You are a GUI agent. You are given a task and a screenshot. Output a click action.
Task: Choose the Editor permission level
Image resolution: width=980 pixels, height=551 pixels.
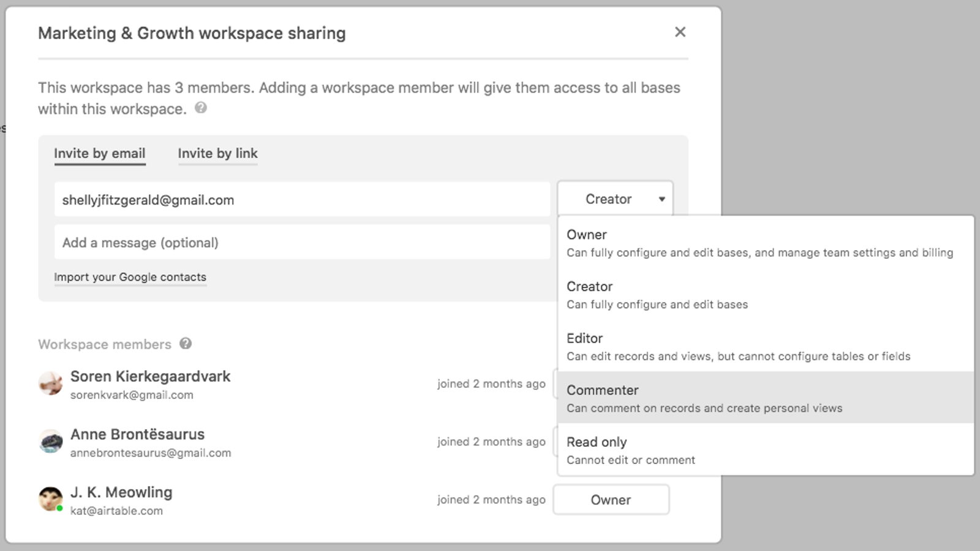pos(766,347)
